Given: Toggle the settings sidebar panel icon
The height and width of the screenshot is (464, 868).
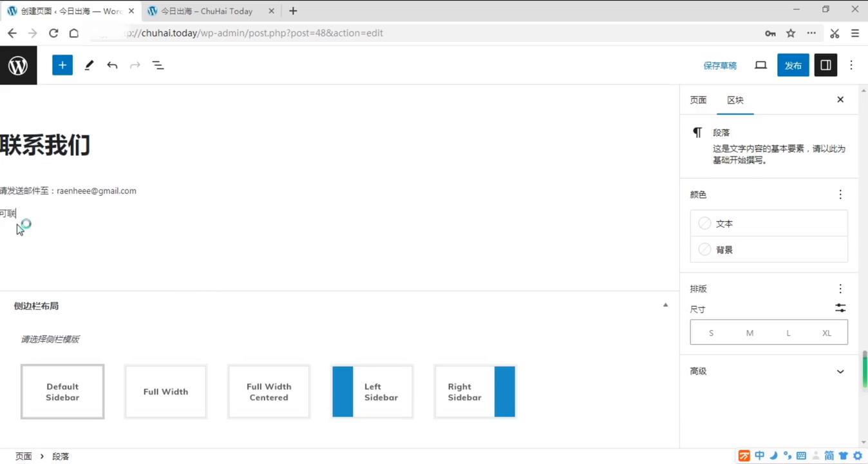Looking at the screenshot, I should coord(826,65).
